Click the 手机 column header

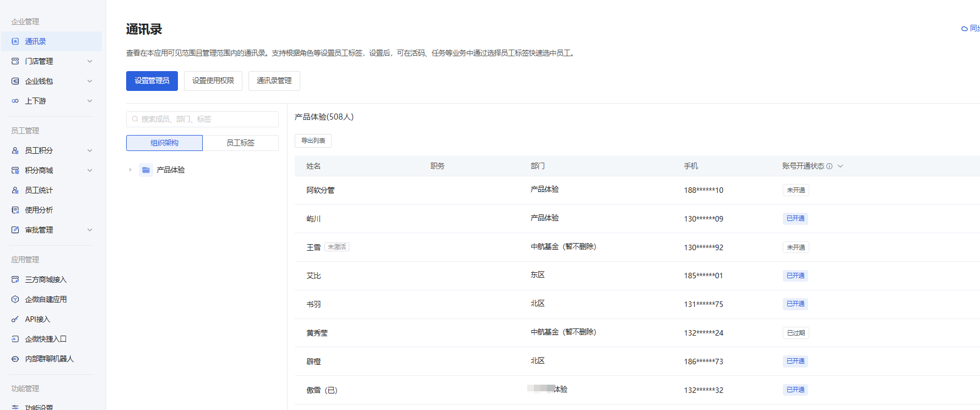[691, 166]
